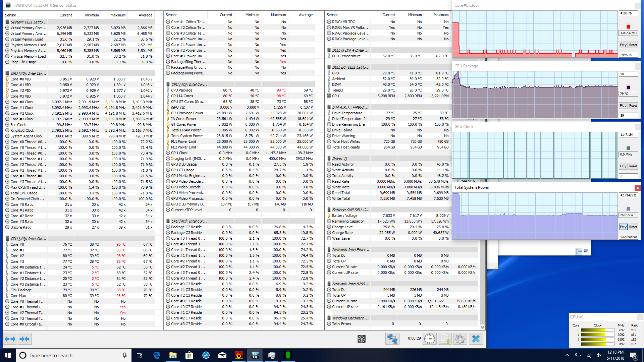
Task: Click the Sensor column header in left pane
Action: pyautogui.click(x=25, y=15)
